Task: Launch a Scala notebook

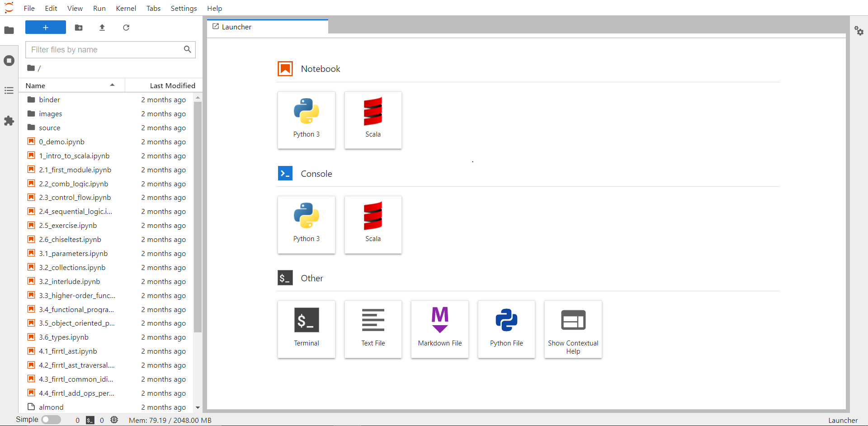Action: [373, 120]
